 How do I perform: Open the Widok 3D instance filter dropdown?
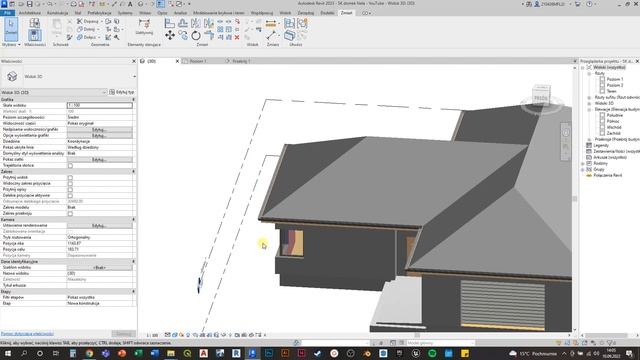click(x=104, y=93)
